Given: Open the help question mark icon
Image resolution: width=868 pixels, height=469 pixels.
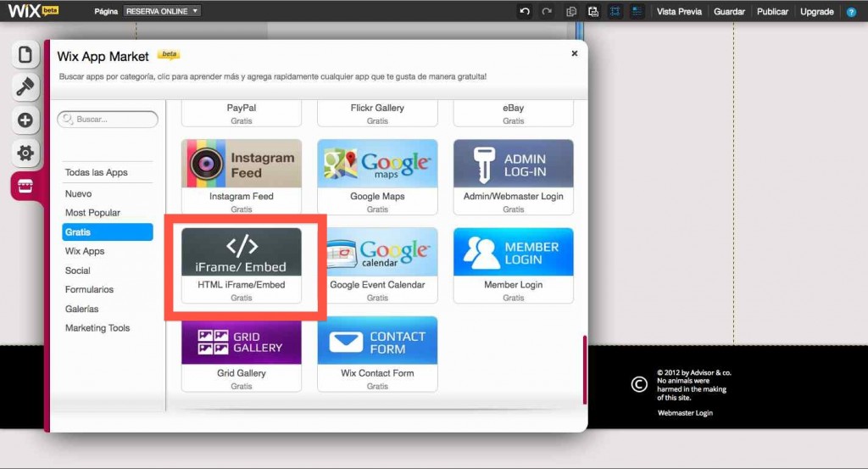Looking at the screenshot, I should 851,12.
